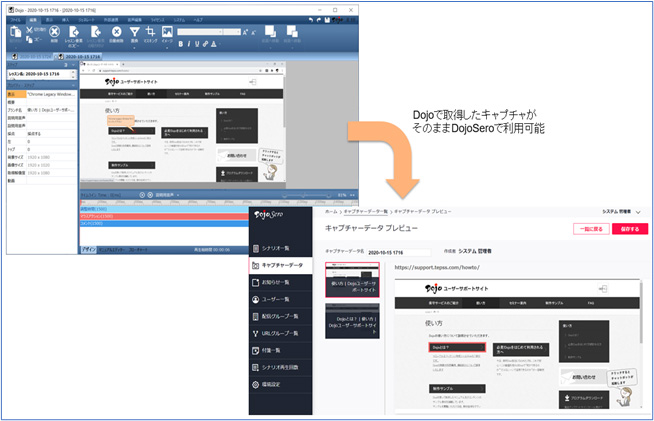Click the font color A icon
654x421 pixels.
(x=214, y=44)
